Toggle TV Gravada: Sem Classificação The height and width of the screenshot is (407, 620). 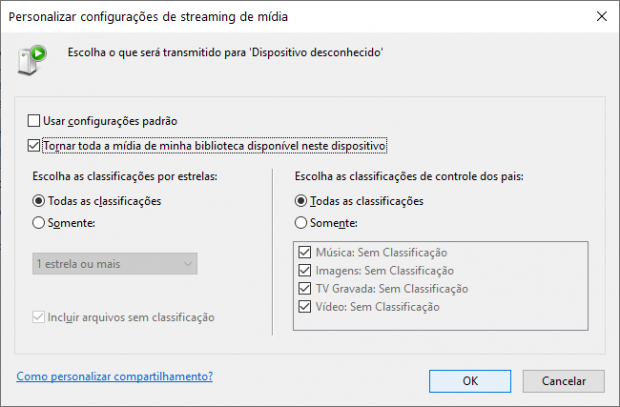pos(304,289)
